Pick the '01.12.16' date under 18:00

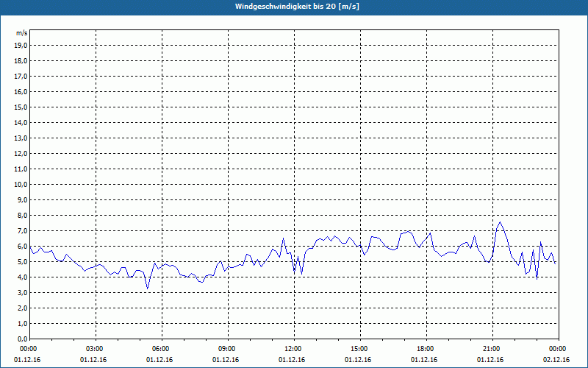click(424, 360)
